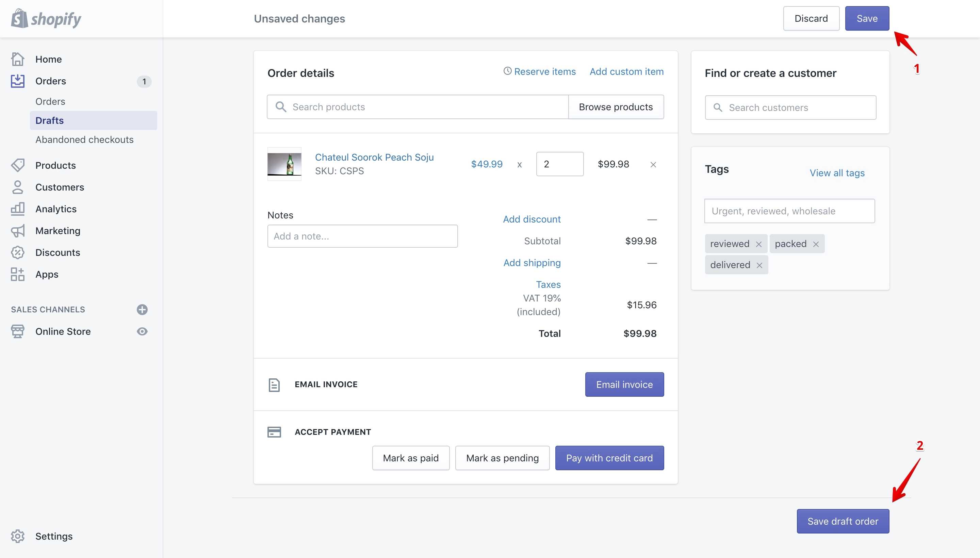The image size is (980, 558).
Task: Click the Customers person icon
Action: tap(18, 187)
